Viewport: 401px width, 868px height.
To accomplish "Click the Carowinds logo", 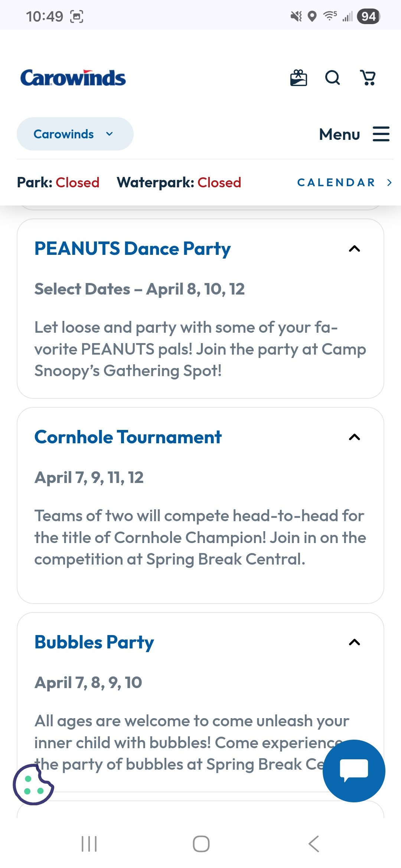I will pos(73,78).
